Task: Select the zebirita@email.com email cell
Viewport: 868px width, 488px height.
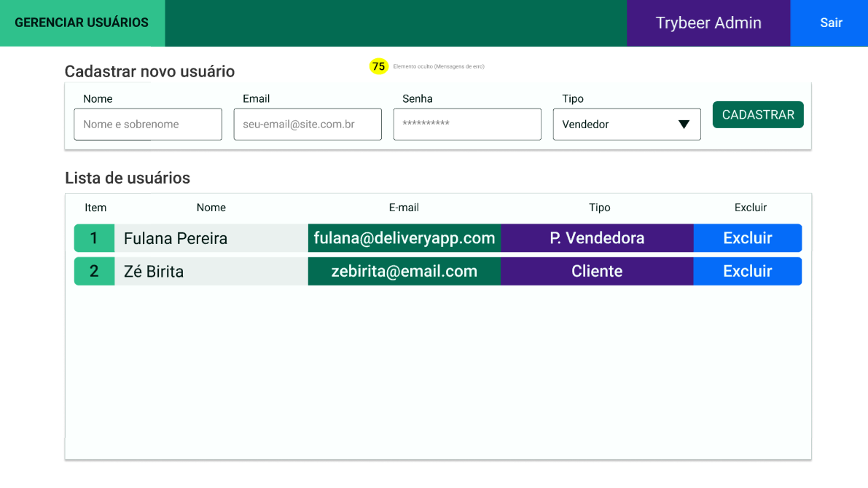Action: tap(404, 272)
